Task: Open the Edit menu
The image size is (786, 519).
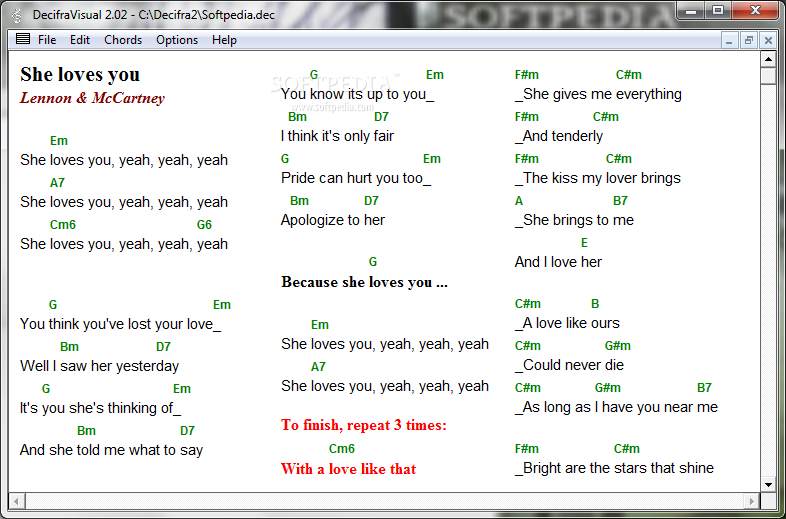Action: point(80,40)
